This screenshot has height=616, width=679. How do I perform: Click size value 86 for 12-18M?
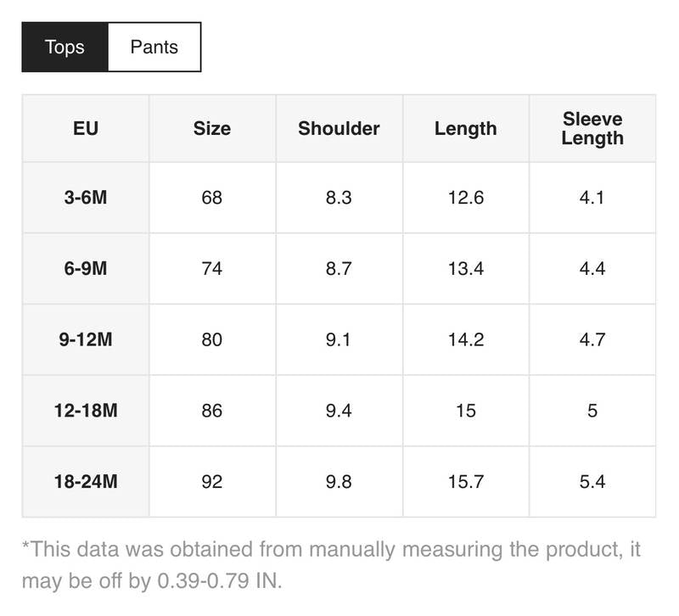click(x=211, y=411)
